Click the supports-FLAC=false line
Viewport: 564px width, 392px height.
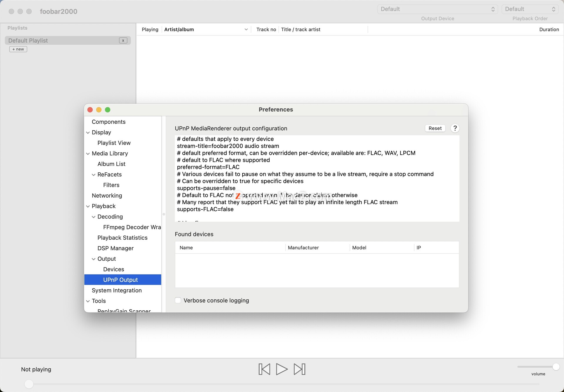[205, 209]
